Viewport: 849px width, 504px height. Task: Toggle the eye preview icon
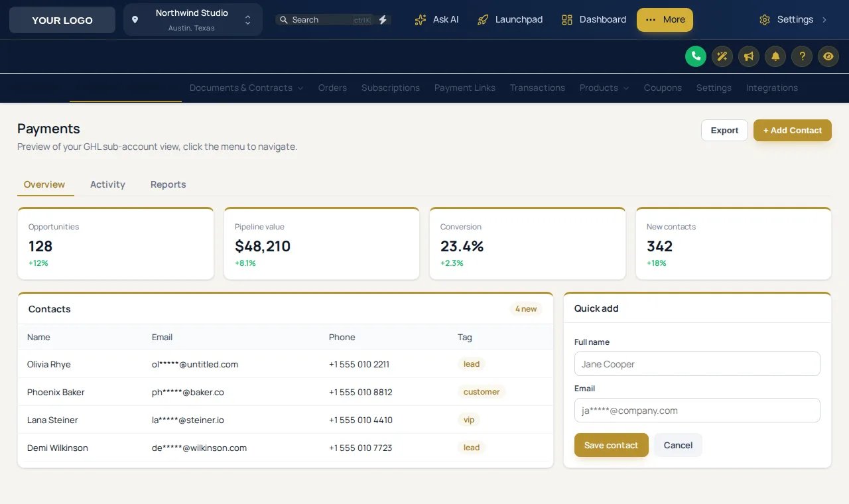pyautogui.click(x=828, y=56)
